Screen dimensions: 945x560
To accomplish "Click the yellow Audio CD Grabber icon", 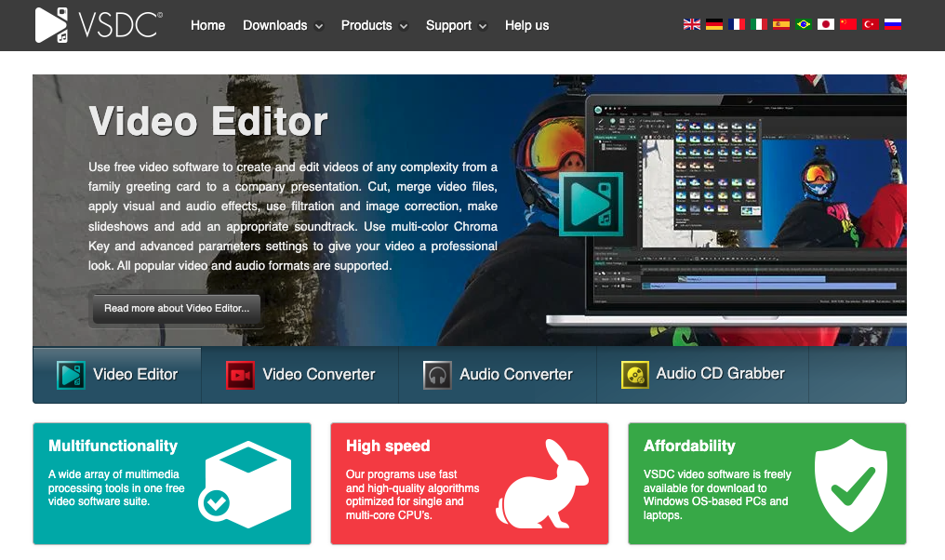I will point(635,375).
